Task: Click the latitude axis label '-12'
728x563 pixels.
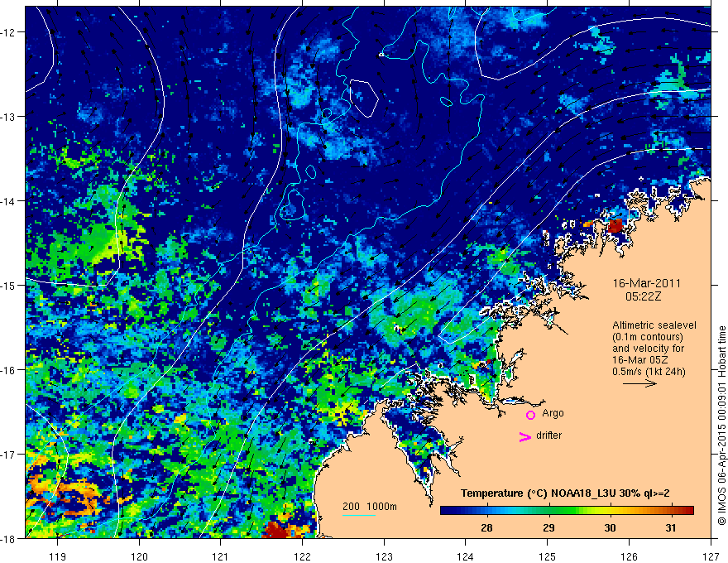Action: pyautogui.click(x=8, y=32)
